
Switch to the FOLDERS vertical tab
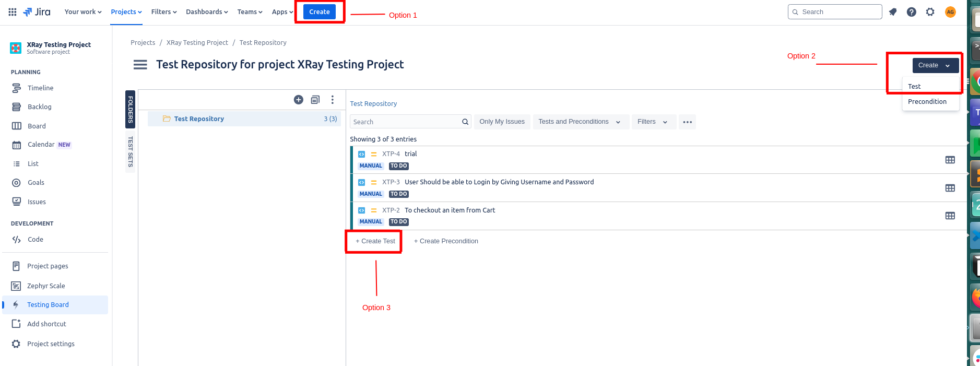tap(131, 109)
